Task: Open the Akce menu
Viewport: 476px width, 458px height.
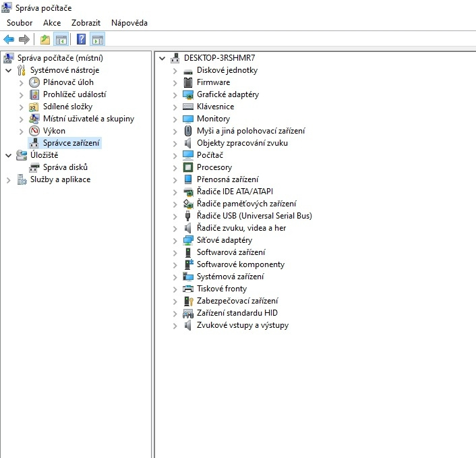Action: click(52, 23)
